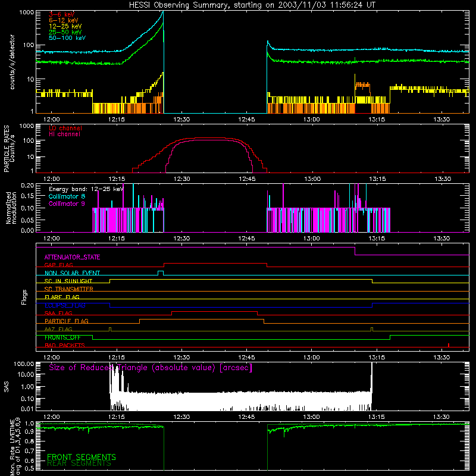Image resolution: width=476 pixels, height=476 pixels.
Task: Click the 'Mon. Rate LIVETIME' axis label
Action: coord(12,447)
